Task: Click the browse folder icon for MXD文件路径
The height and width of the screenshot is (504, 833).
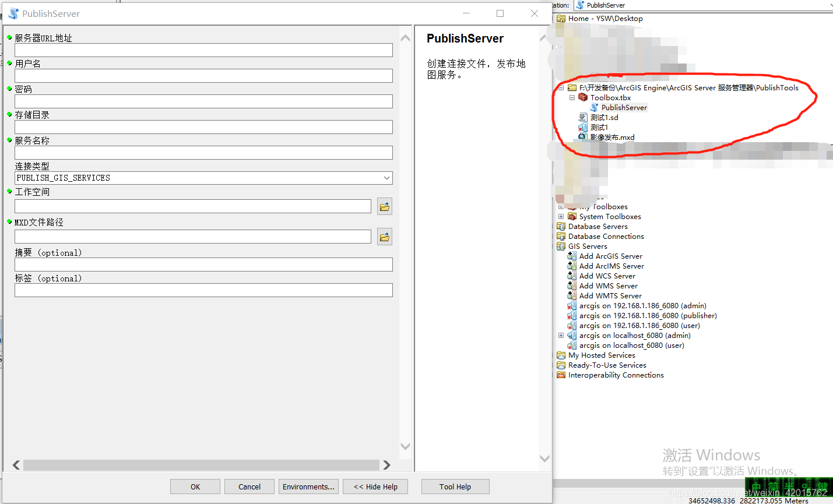Action: point(385,237)
